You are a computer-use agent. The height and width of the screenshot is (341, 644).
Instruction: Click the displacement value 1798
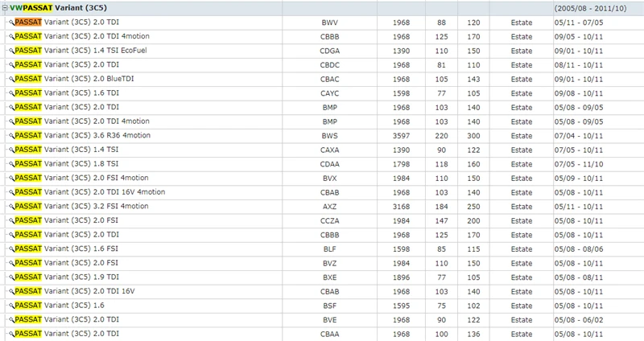(401, 164)
